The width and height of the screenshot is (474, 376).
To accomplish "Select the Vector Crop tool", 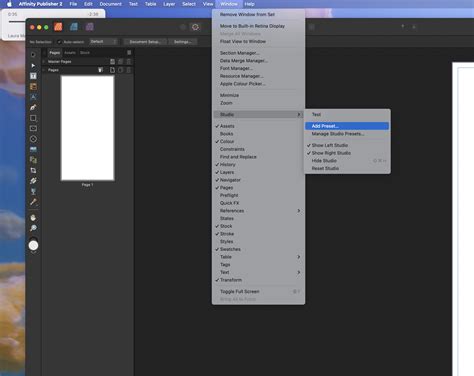I will coord(33,170).
